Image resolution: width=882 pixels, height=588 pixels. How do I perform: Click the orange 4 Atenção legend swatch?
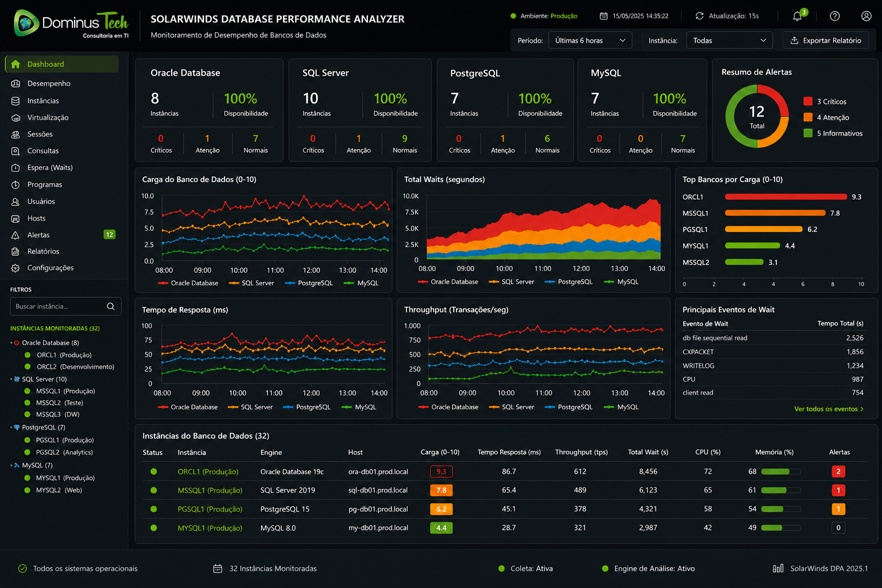(808, 117)
